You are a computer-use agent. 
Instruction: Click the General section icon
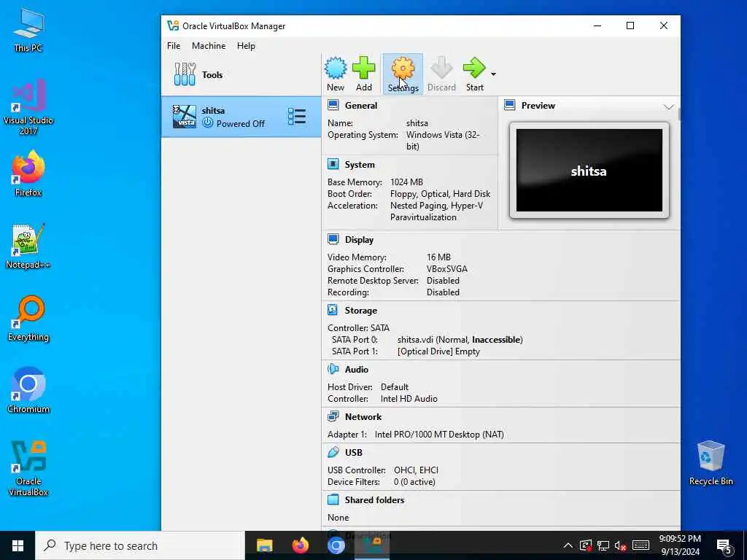click(x=333, y=105)
